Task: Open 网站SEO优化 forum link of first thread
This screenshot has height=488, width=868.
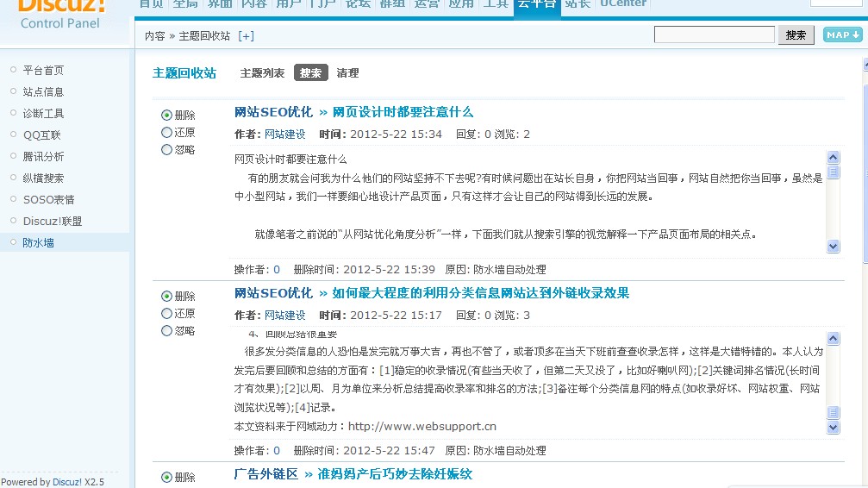Action: click(273, 112)
